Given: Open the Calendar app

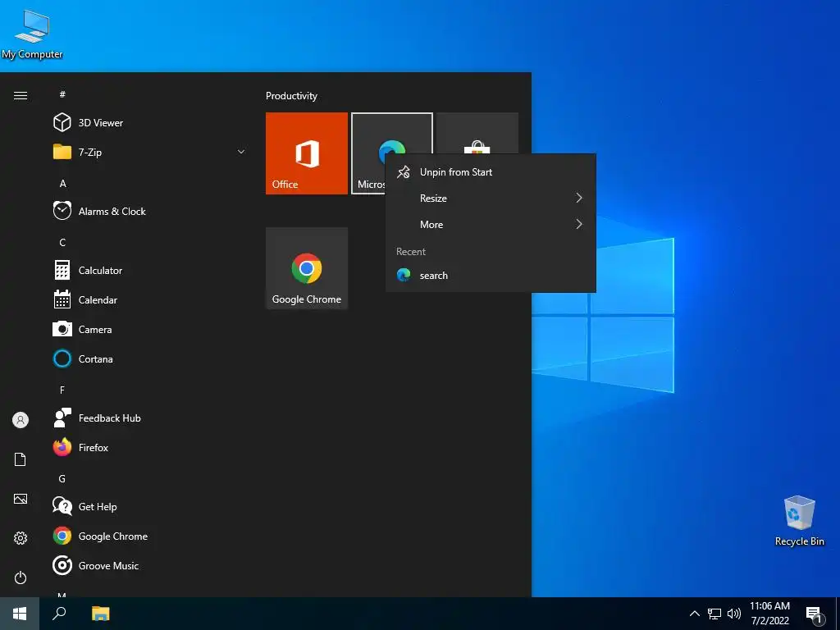Looking at the screenshot, I should click(150, 300).
